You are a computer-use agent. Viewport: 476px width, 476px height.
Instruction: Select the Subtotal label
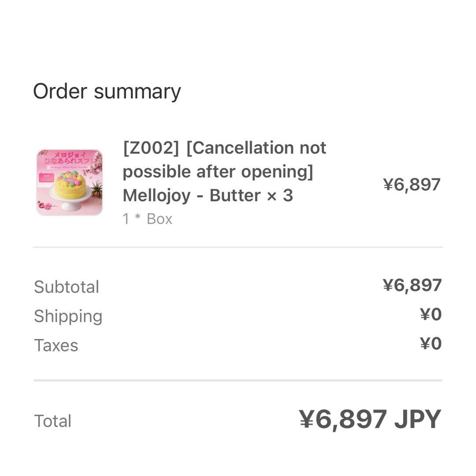pos(67,287)
